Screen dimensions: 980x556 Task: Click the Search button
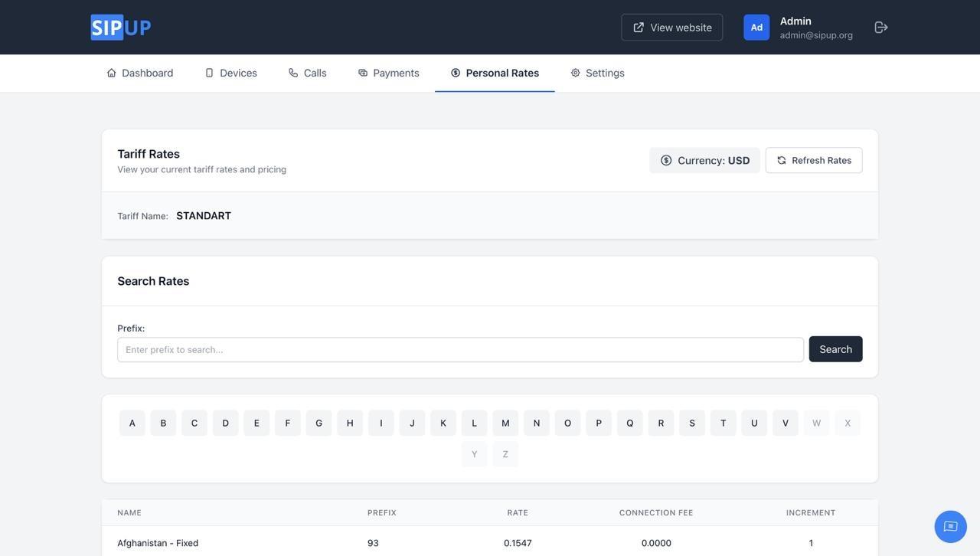click(x=835, y=349)
